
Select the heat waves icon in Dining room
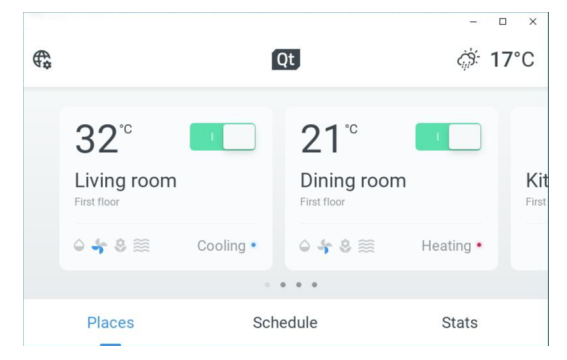point(366,246)
